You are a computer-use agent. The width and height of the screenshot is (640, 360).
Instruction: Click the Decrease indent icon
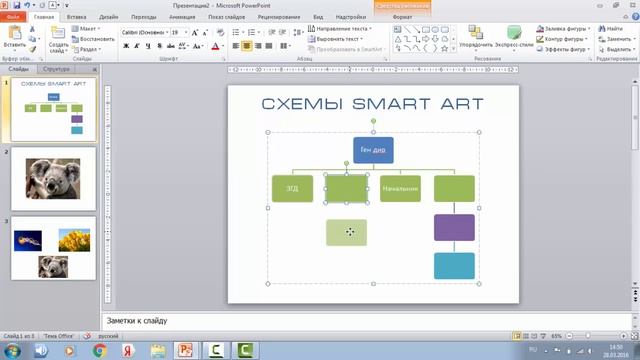[272, 32]
